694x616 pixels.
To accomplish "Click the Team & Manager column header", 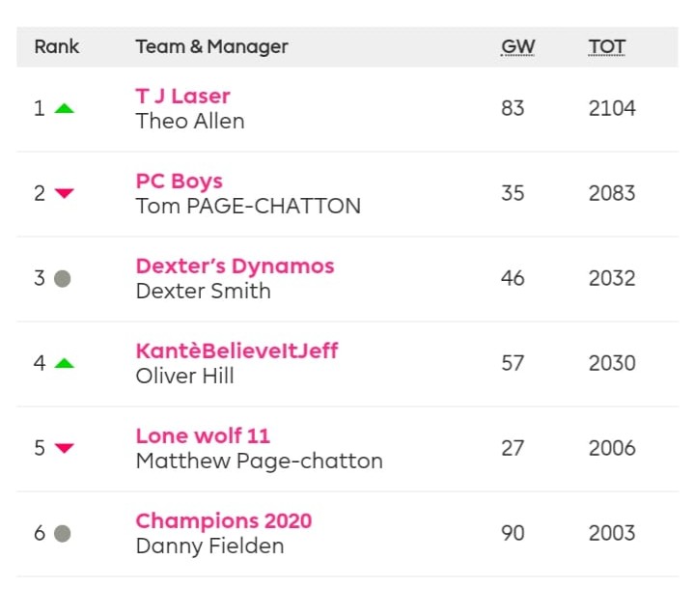I will point(211,46).
